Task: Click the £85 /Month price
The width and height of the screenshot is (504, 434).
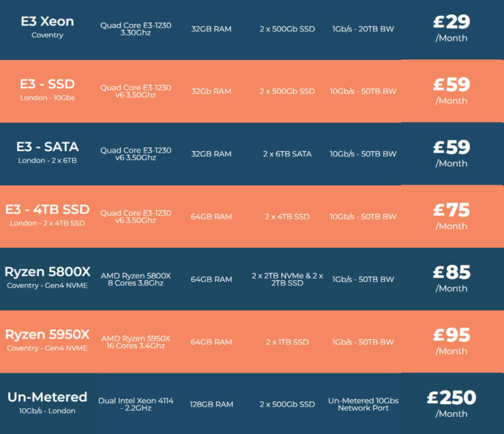Action: point(452,279)
